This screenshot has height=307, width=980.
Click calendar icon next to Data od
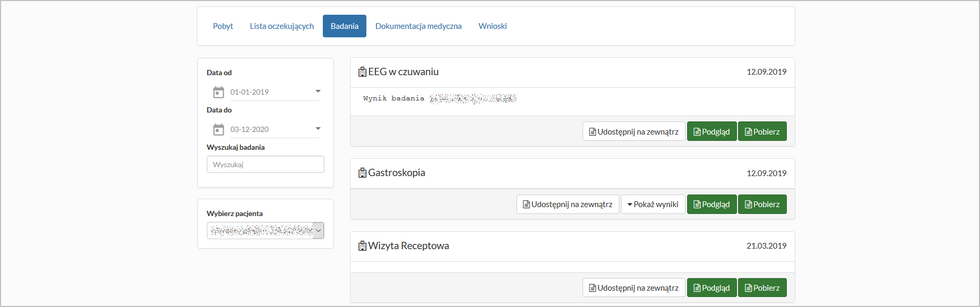(x=218, y=93)
